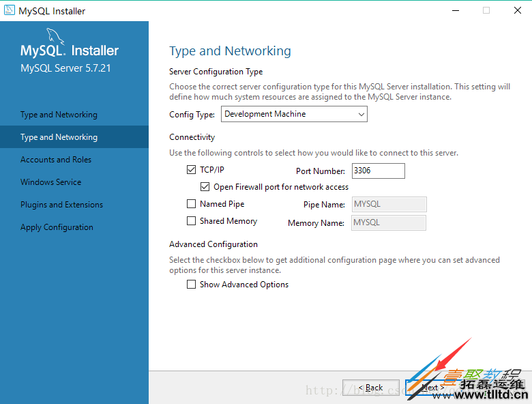The height and width of the screenshot is (404, 532).
Task: Click the 'Server Configuration Type' heading
Action: click(x=216, y=72)
